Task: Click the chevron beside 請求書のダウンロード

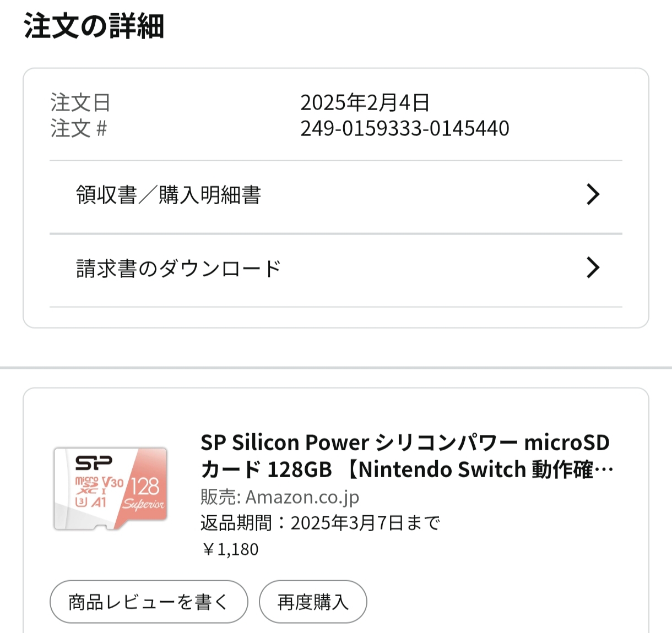Action: (593, 268)
